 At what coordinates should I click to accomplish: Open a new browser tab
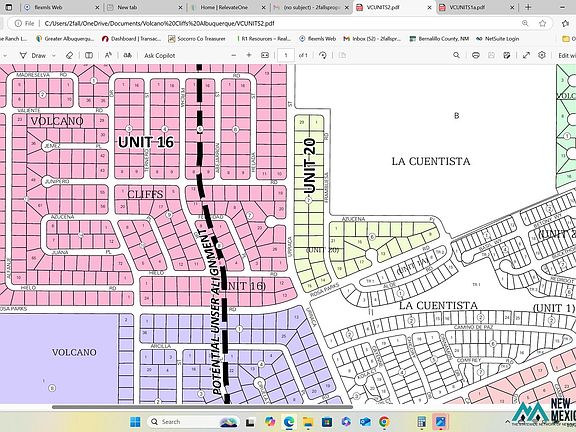(x=528, y=7)
